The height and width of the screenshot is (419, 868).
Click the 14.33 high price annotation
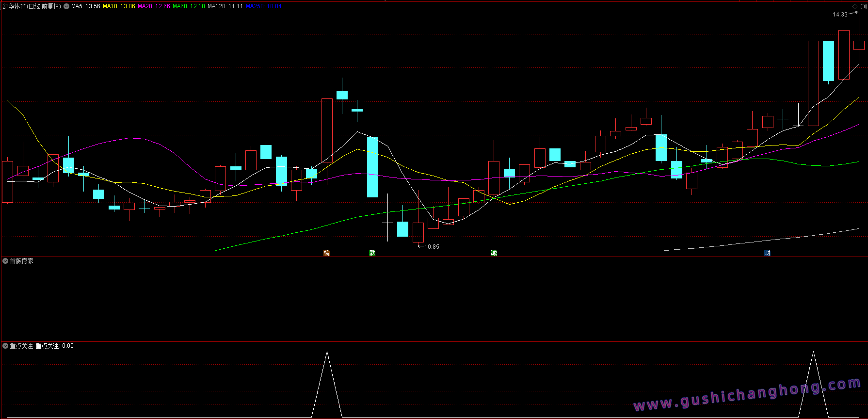pyautogui.click(x=840, y=15)
